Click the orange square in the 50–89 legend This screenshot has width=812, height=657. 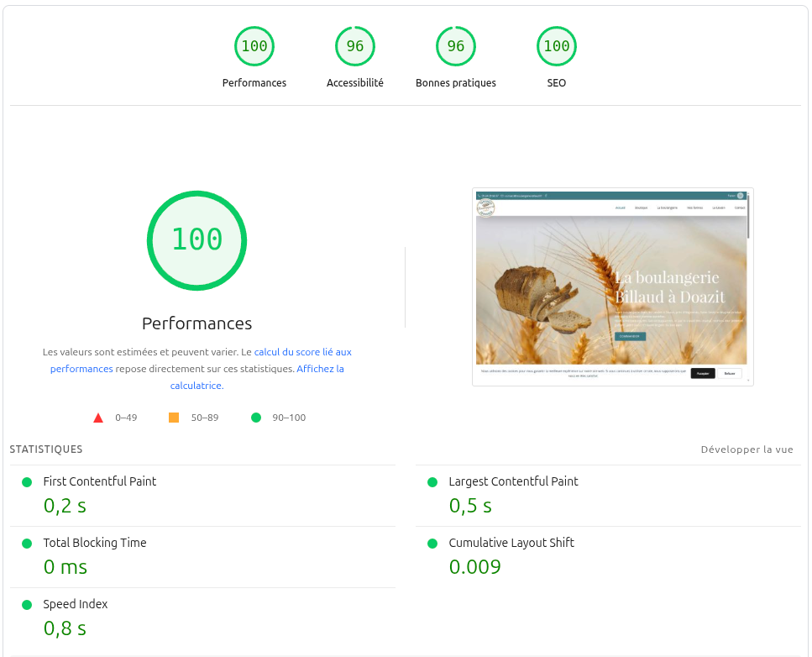[173, 417]
